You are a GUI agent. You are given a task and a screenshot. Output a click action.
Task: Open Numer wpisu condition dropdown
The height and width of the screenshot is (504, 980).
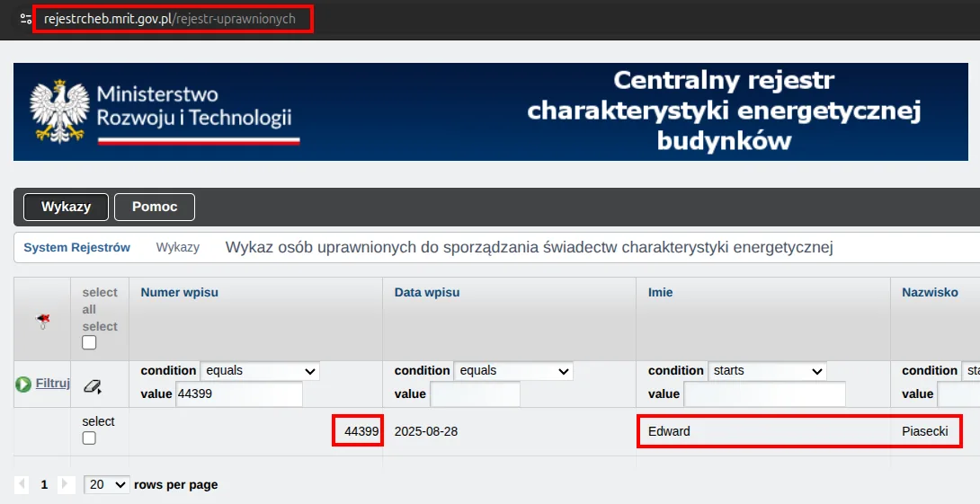[x=260, y=371]
